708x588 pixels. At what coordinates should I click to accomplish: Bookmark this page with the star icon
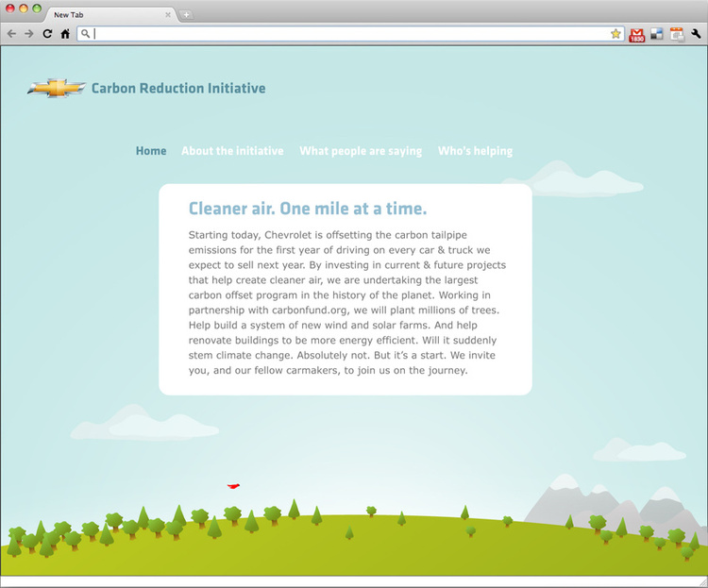click(x=615, y=34)
